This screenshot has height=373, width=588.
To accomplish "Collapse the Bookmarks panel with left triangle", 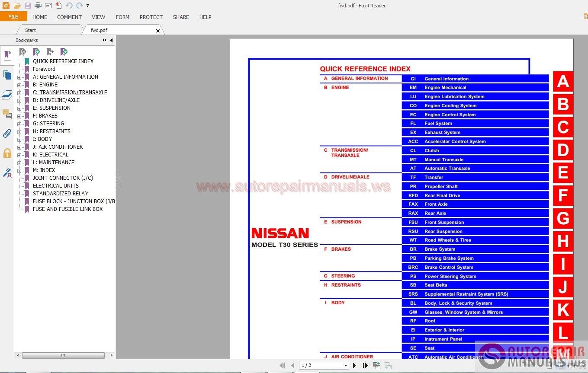I will coord(111,40).
